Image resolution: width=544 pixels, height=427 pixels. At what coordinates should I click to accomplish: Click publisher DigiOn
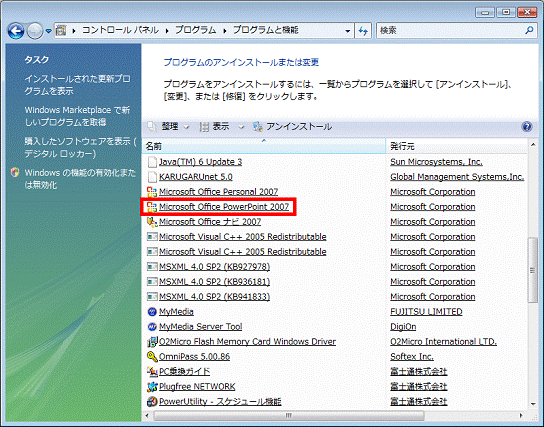click(403, 326)
